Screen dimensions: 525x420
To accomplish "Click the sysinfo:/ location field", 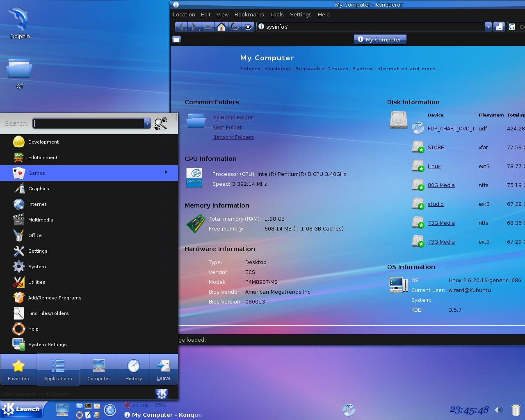I will coord(371,27).
